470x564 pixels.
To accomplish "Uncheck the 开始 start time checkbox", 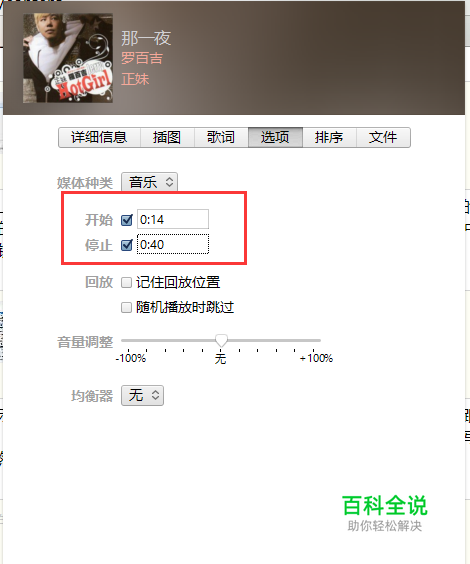I will [127, 220].
